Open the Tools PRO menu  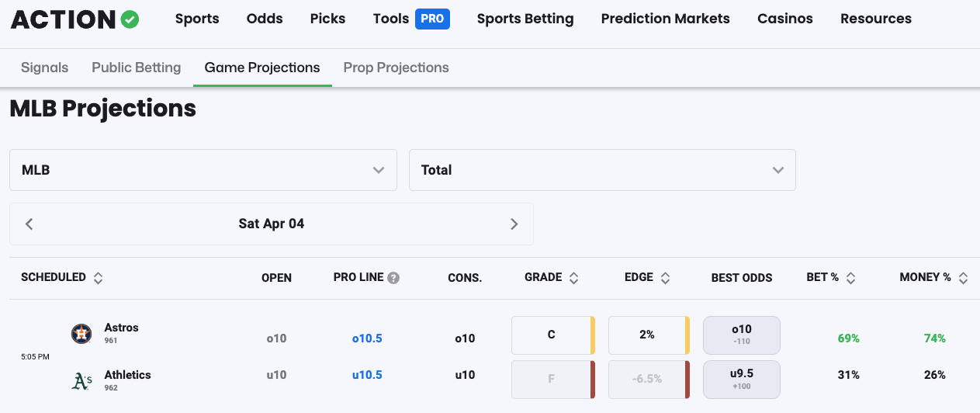click(411, 19)
